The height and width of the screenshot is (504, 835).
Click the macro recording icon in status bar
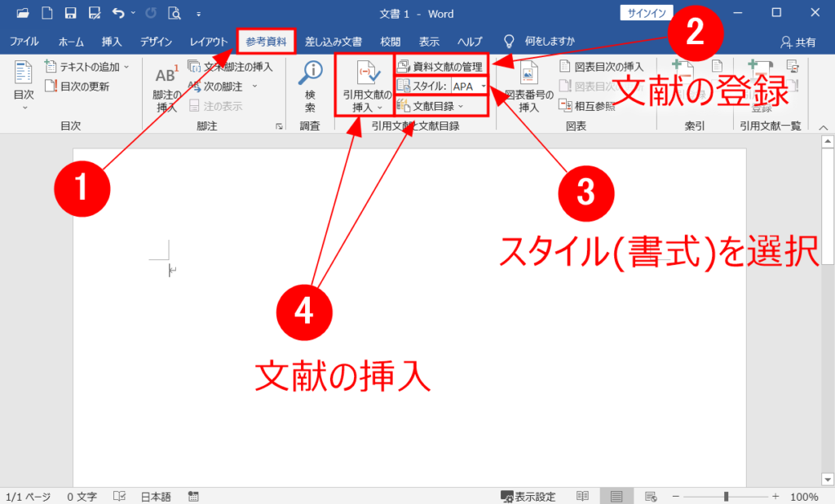[193, 496]
